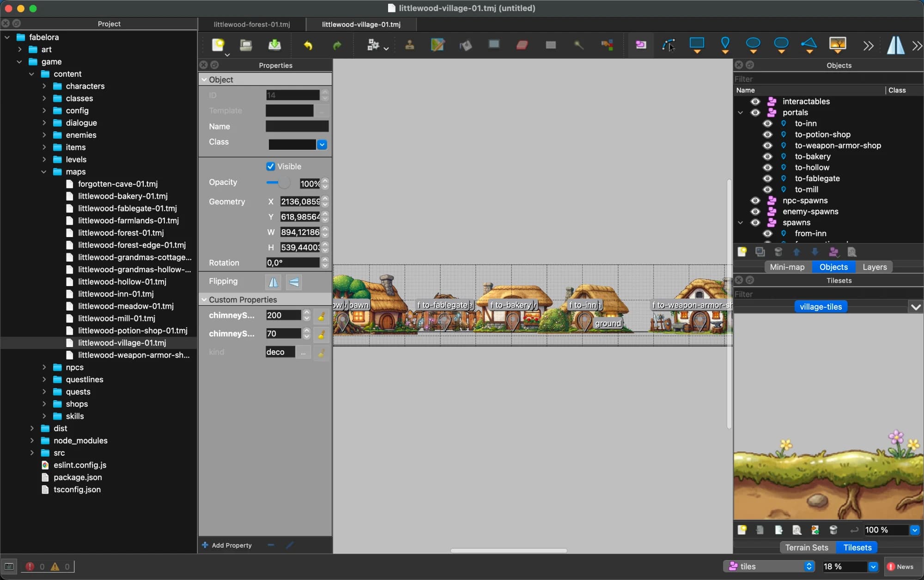Open the tiles layer selector in status bar
The height and width of the screenshot is (580, 924).
(768, 567)
